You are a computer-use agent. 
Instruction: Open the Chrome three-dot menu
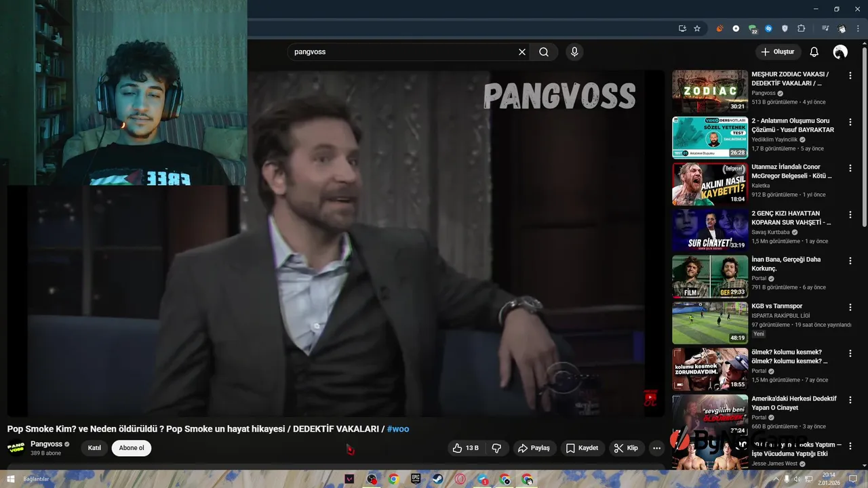click(858, 28)
